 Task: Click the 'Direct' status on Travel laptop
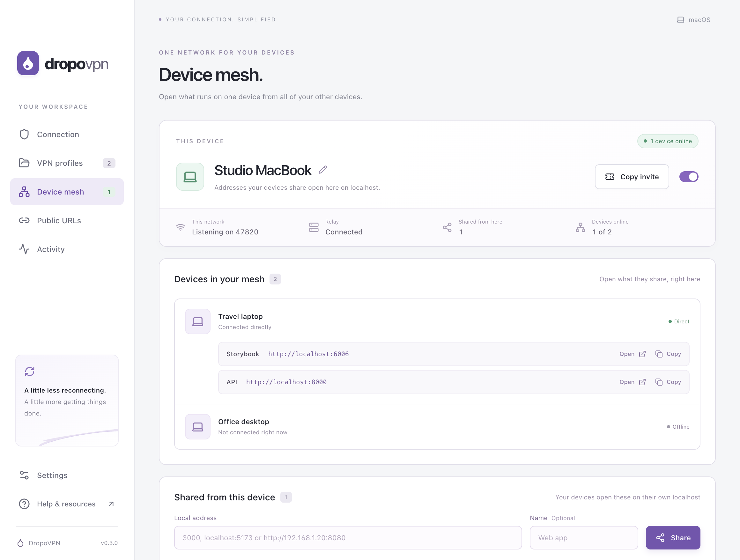pos(679,321)
